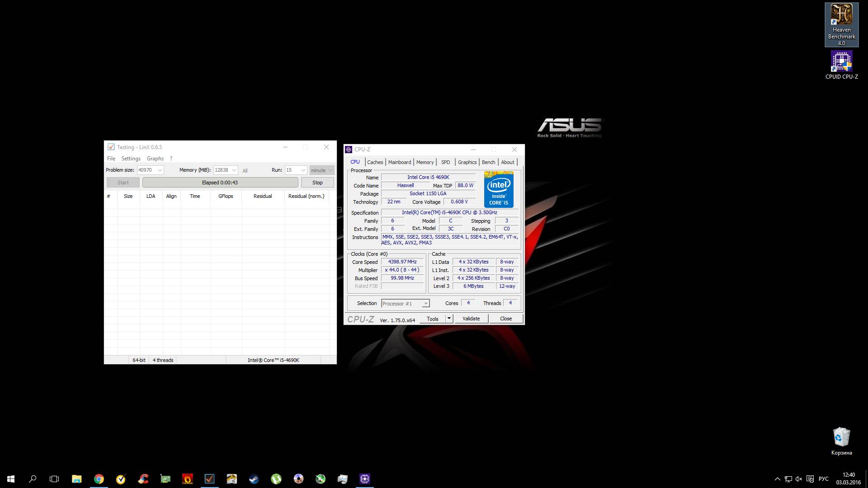Open the Graphs menu in LinX

tap(155, 159)
